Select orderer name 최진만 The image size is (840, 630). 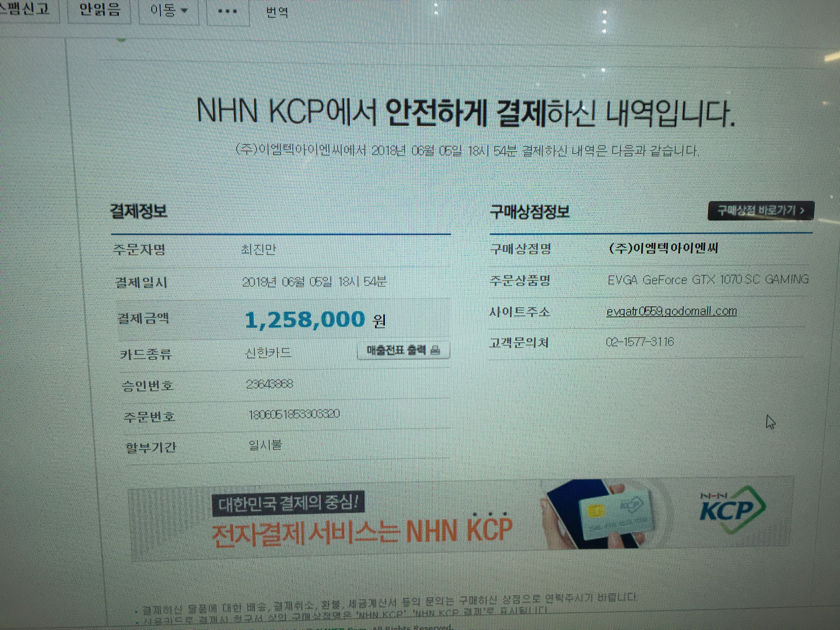[258, 249]
